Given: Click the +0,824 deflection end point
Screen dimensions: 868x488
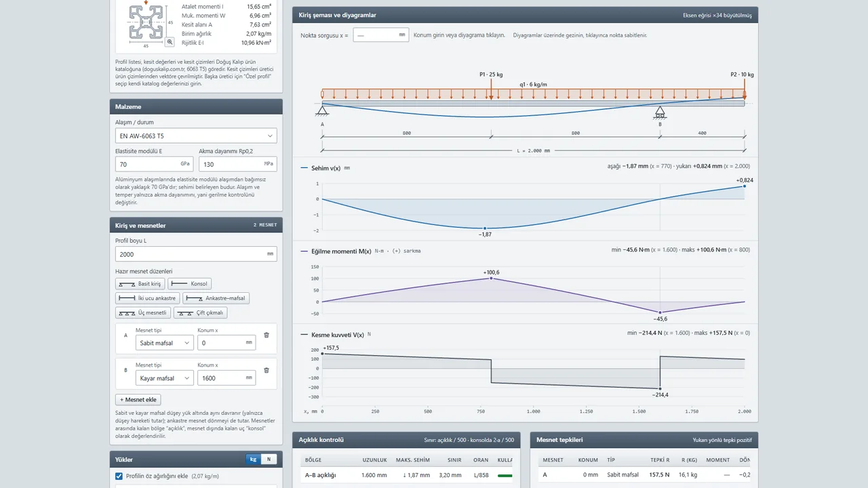Looking at the screenshot, I should point(744,186).
